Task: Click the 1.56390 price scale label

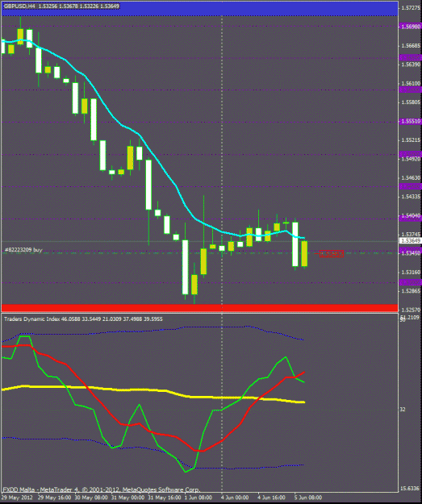Action: coord(411,65)
